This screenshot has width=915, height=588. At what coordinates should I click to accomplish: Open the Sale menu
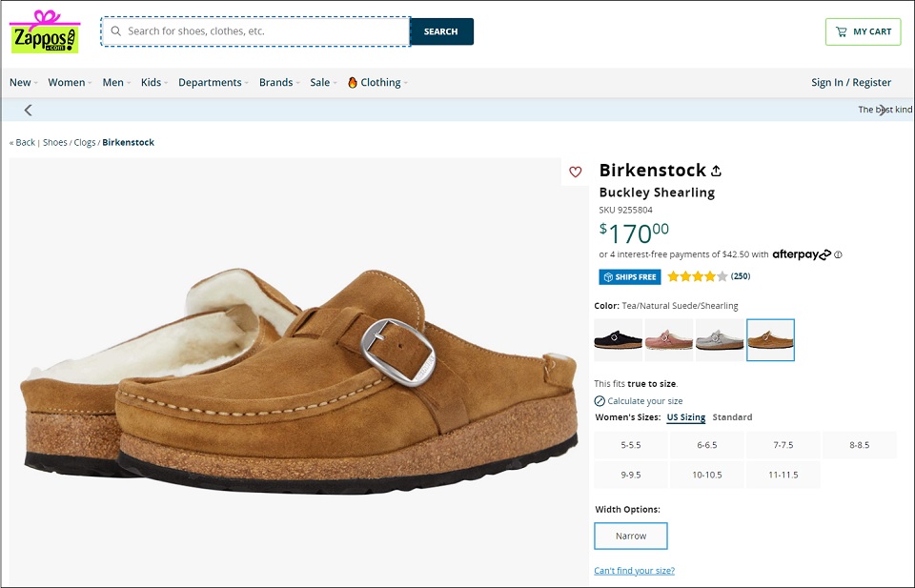pyautogui.click(x=321, y=83)
